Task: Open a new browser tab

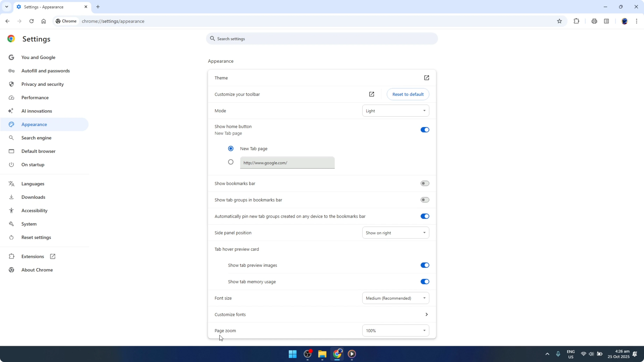Action: [x=98, y=7]
